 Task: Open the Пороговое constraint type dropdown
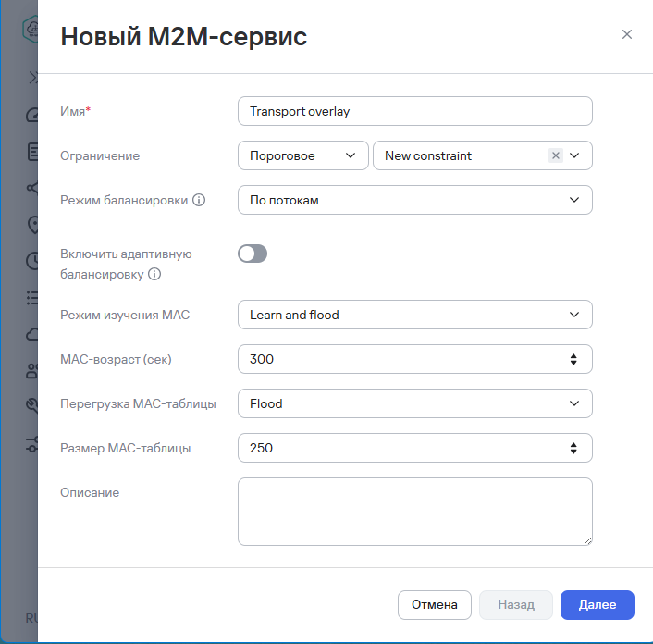302,155
